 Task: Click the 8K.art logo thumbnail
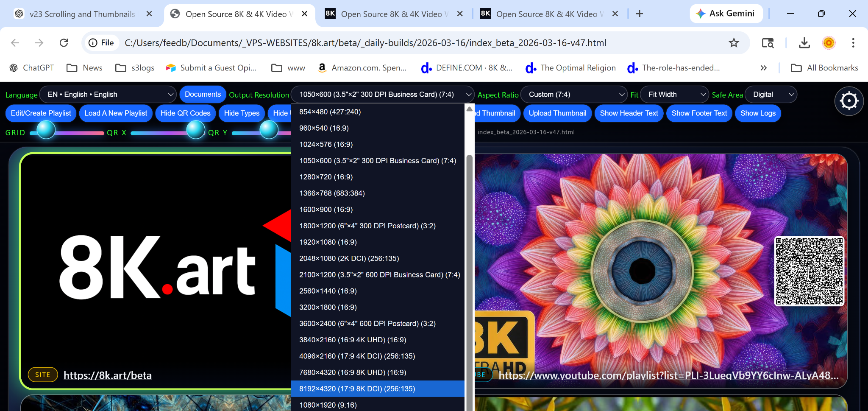tap(156, 271)
